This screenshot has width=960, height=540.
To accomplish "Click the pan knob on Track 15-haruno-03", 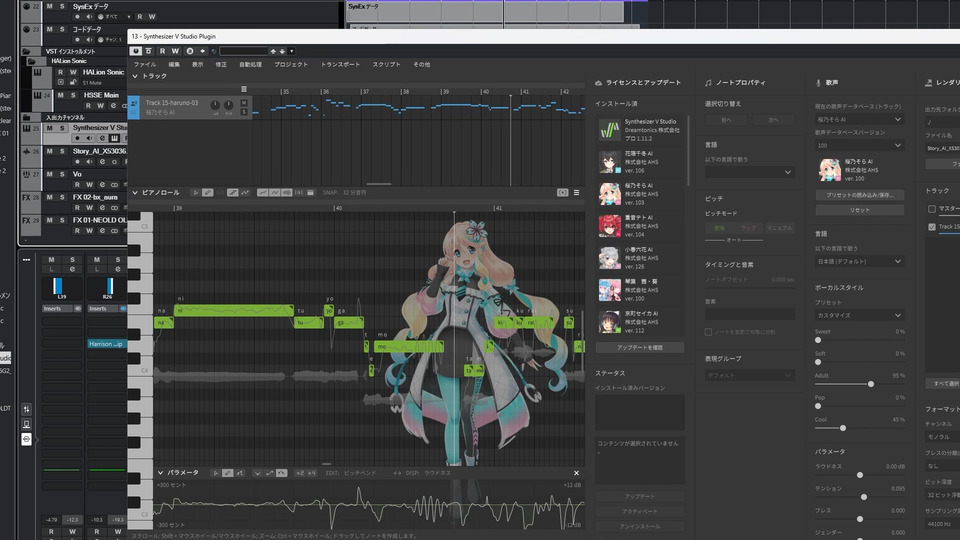I will [228, 105].
